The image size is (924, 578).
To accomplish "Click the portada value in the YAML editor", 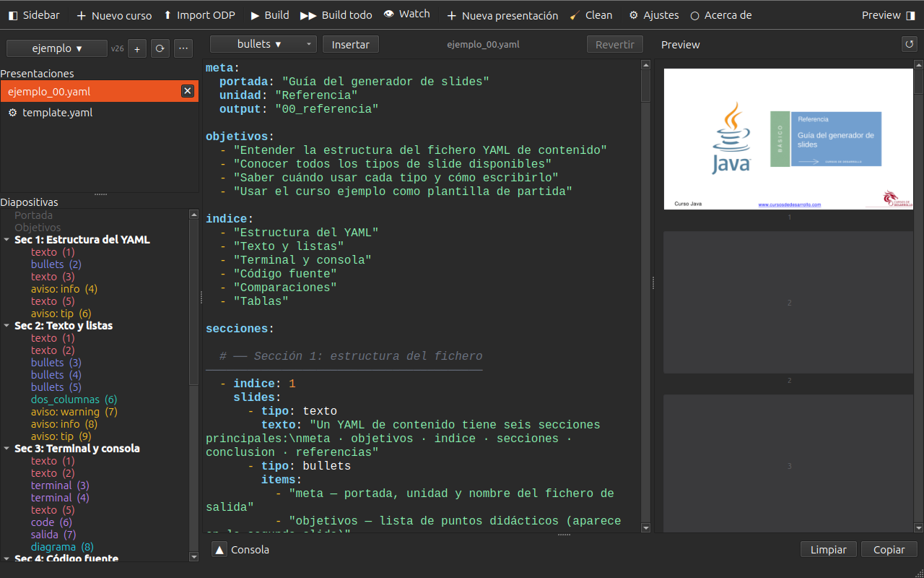I will [x=385, y=82].
